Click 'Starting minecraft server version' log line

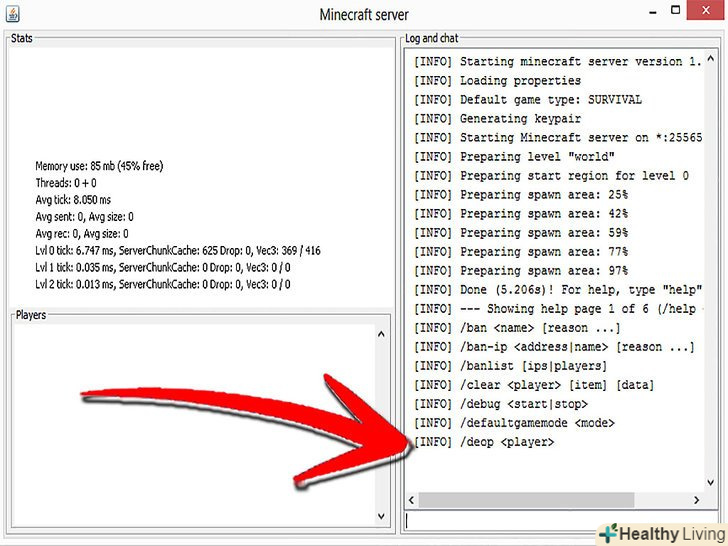point(558,61)
